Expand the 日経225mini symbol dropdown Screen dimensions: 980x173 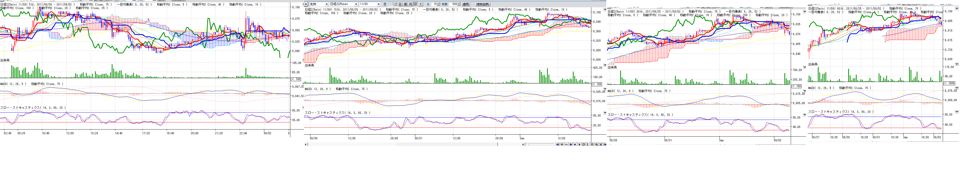356,4
